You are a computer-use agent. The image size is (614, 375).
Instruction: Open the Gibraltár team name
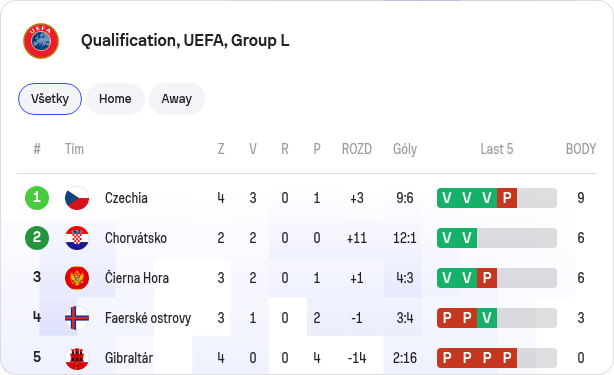tap(129, 358)
